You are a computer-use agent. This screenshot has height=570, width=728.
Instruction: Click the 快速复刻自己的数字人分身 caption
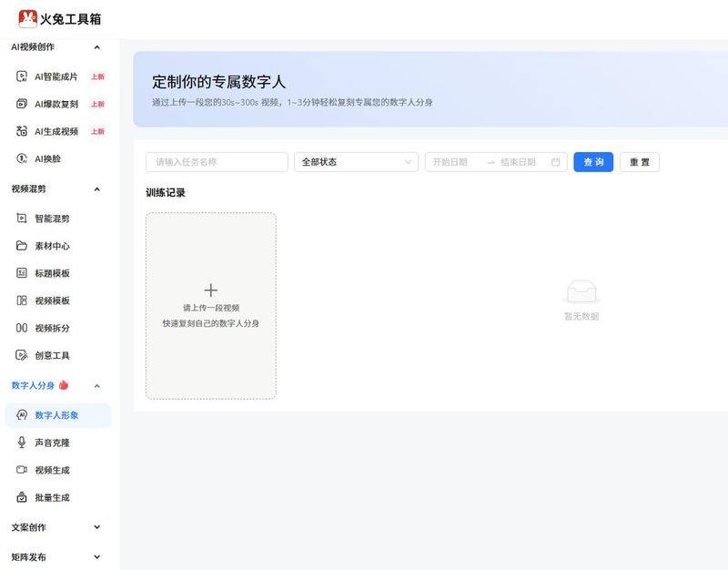[211, 323]
